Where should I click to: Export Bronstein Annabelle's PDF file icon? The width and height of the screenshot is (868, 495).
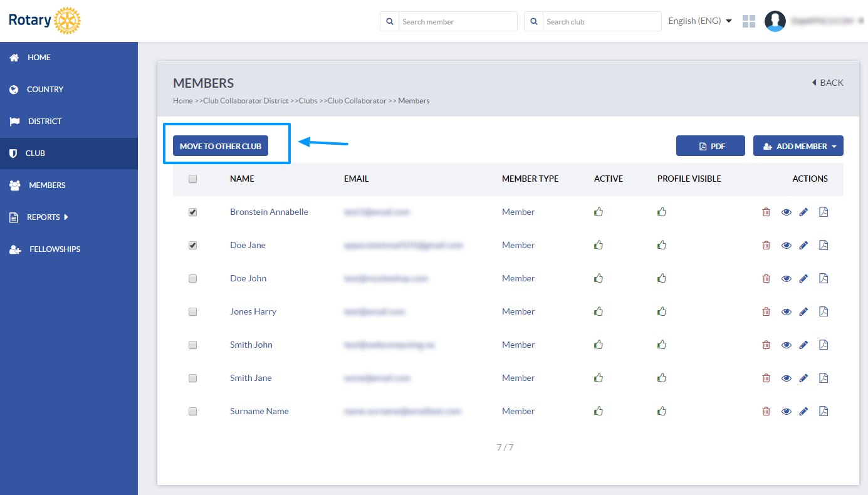[x=824, y=212]
